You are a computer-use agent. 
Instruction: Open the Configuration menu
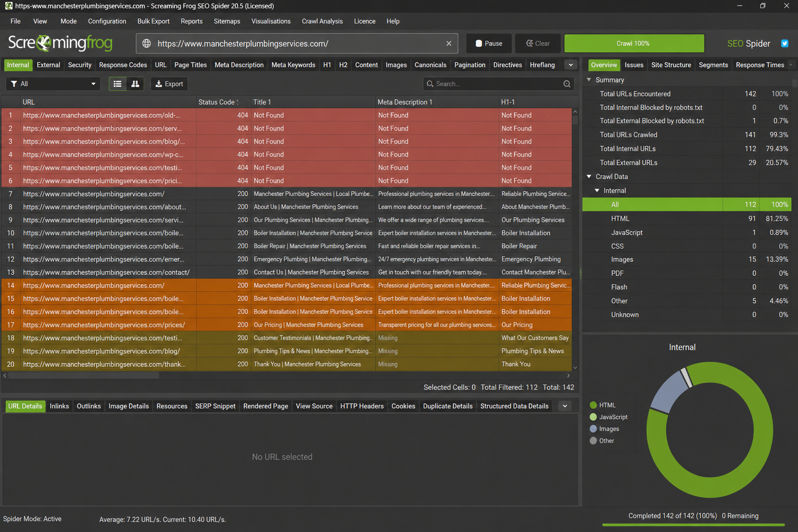click(107, 21)
